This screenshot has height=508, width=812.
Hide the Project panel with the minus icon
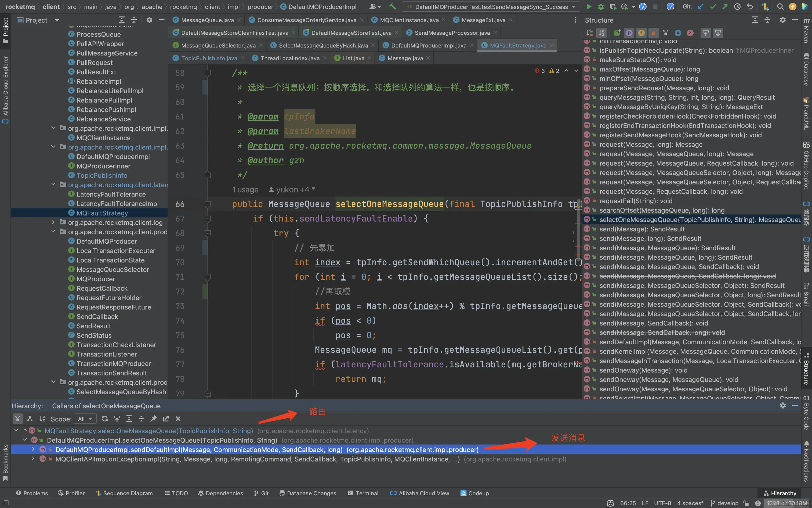(x=161, y=20)
